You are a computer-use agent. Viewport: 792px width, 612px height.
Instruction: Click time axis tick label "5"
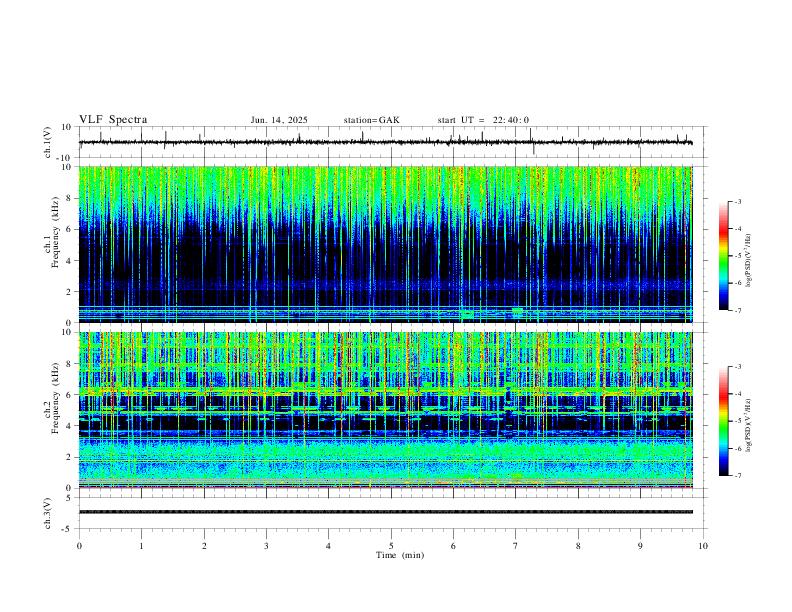pyautogui.click(x=391, y=546)
